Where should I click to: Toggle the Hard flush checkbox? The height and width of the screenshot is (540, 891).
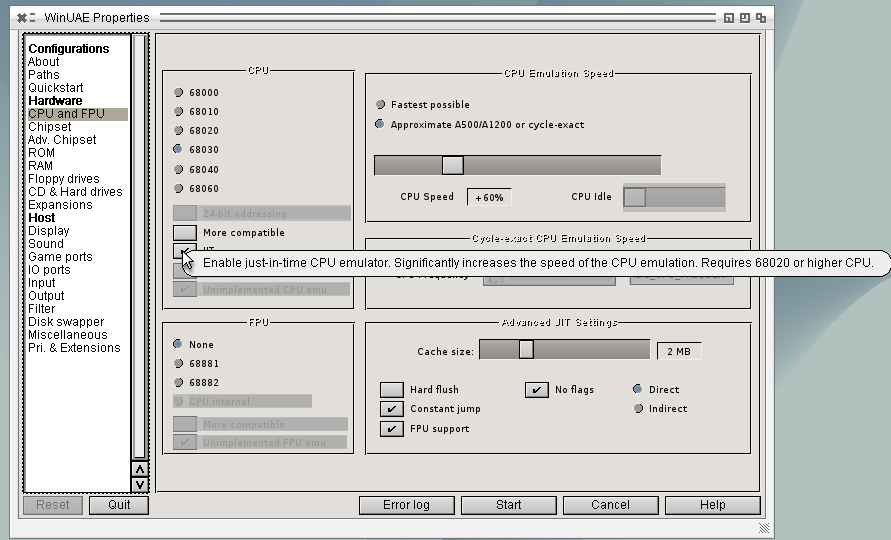point(392,389)
